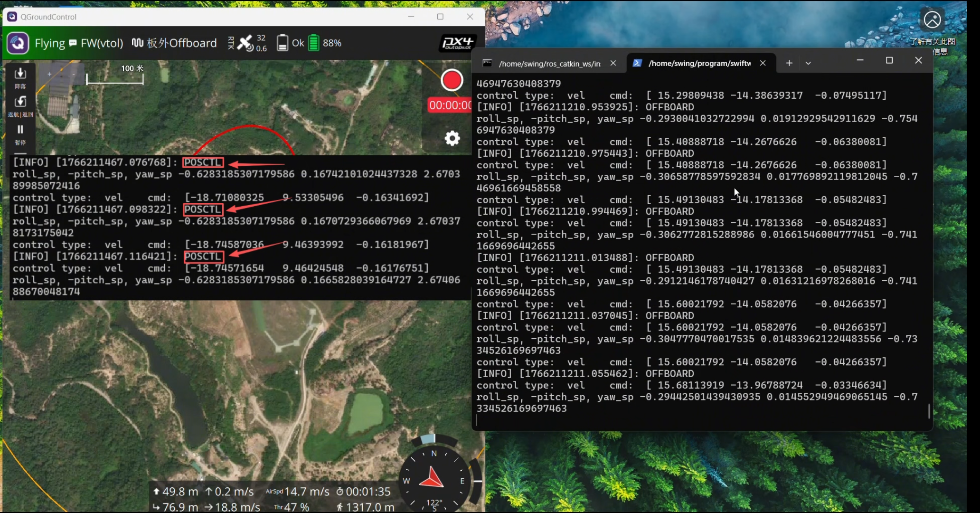Image resolution: width=980 pixels, height=513 pixels.
Task: Open the QGroundControl application menu icon
Action: pyautogui.click(x=18, y=43)
